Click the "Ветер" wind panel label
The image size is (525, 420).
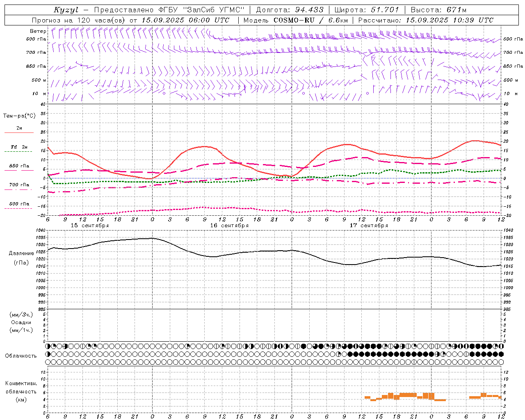pyautogui.click(x=38, y=31)
